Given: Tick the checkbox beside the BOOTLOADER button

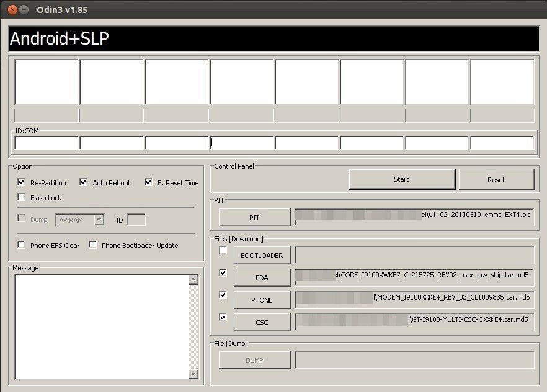Looking at the screenshot, I should pyautogui.click(x=223, y=251).
